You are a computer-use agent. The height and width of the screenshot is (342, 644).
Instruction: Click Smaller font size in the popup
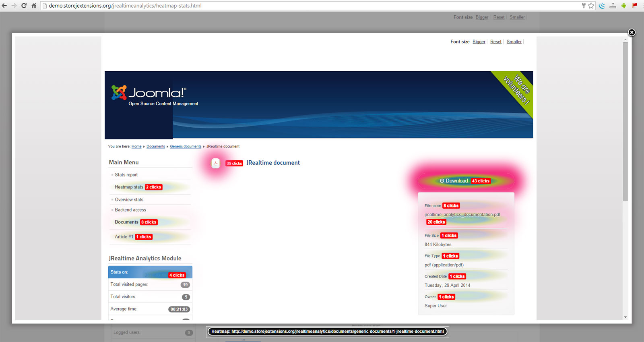[x=514, y=42]
